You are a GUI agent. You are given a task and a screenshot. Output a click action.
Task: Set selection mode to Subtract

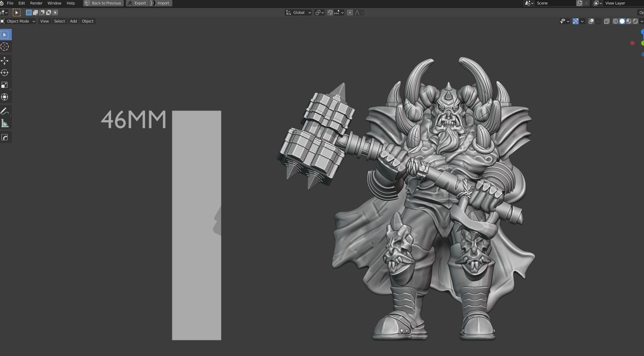pyautogui.click(x=42, y=13)
